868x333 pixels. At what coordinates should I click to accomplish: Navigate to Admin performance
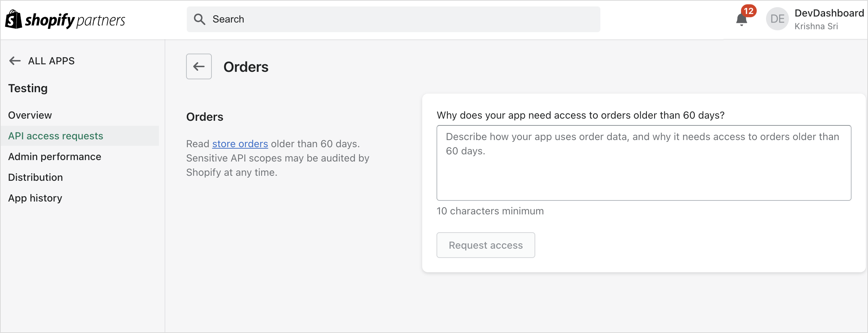55,156
